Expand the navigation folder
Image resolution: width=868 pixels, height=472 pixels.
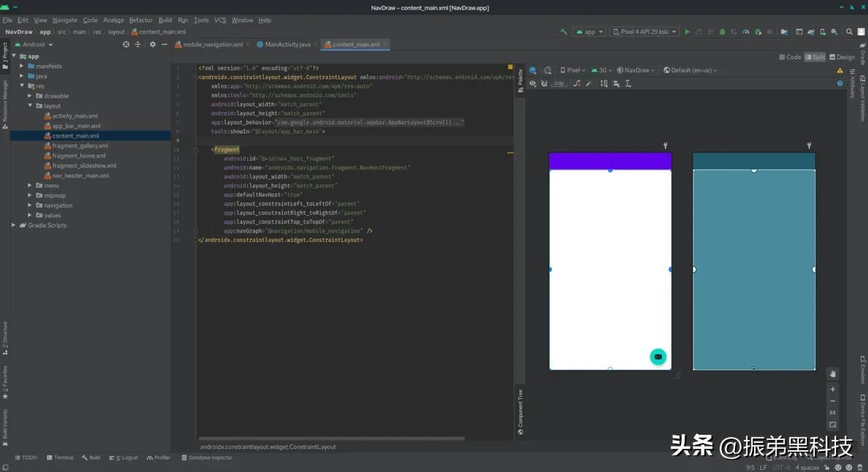[x=30, y=205]
